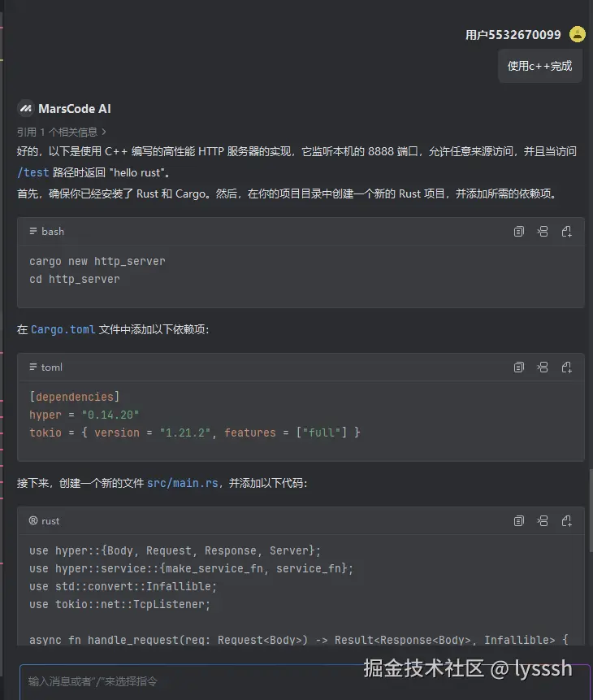593x700 pixels.
Task: Select the 使用c++完成 user message bubble
Action: click(x=539, y=66)
